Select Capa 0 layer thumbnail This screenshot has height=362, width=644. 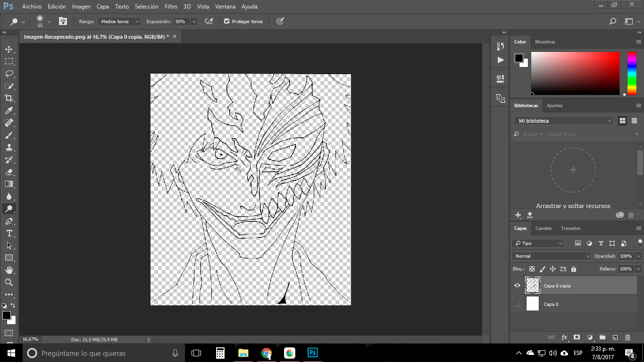point(533,303)
